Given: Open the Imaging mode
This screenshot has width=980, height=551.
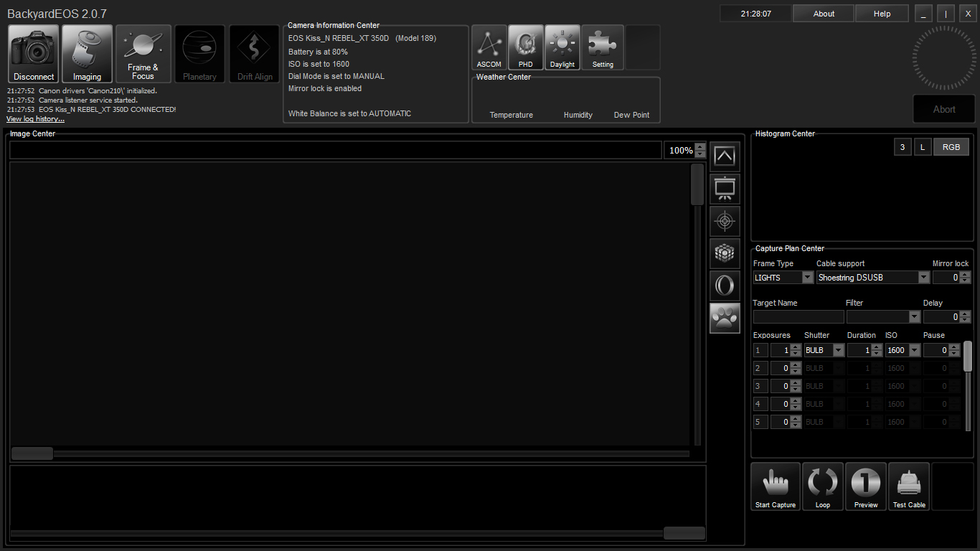Looking at the screenshot, I should coord(87,54).
